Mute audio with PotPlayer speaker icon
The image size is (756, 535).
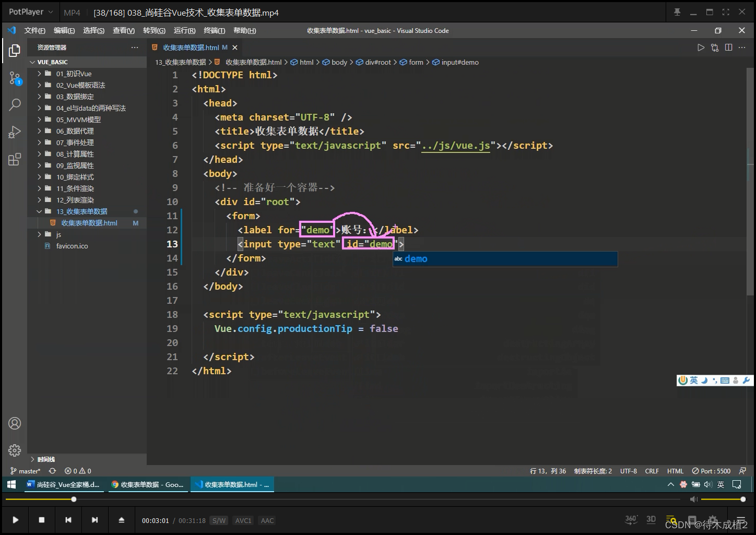693,500
